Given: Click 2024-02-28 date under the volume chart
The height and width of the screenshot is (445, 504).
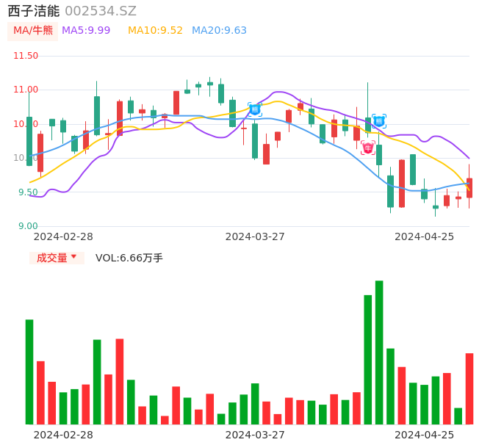Looking at the screenshot, I should pyautogui.click(x=63, y=435).
